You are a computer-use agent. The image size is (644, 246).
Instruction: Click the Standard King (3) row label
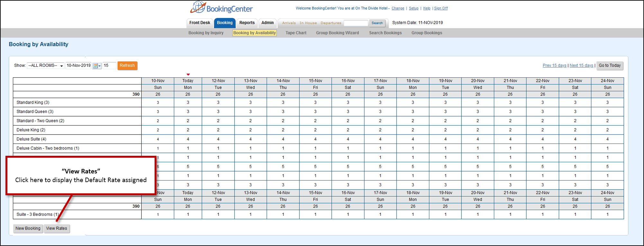tap(33, 102)
